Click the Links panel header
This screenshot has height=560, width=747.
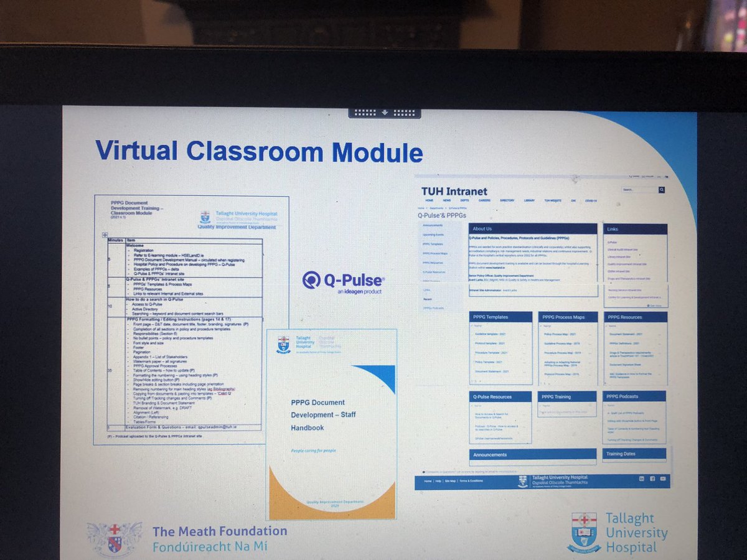click(x=635, y=229)
